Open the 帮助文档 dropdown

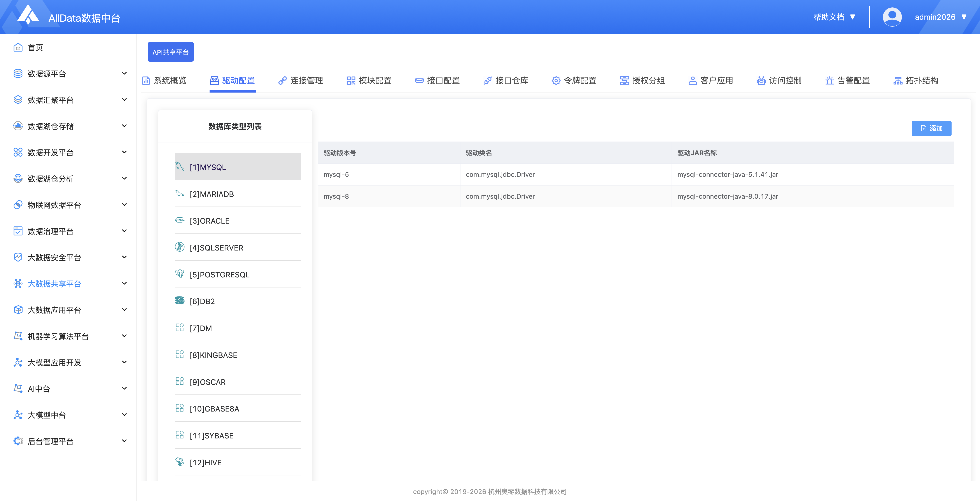pyautogui.click(x=835, y=17)
